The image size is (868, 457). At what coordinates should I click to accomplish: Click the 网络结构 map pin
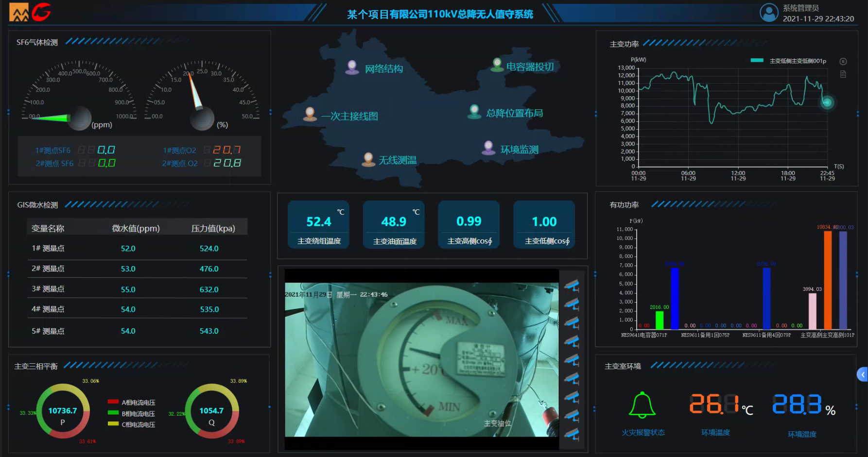pos(352,67)
